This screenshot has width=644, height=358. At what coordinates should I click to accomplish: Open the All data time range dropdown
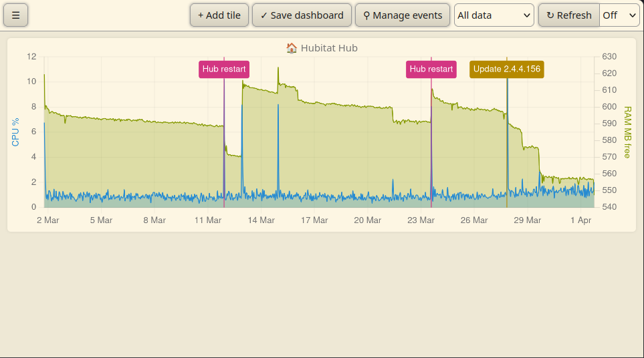tap(494, 15)
